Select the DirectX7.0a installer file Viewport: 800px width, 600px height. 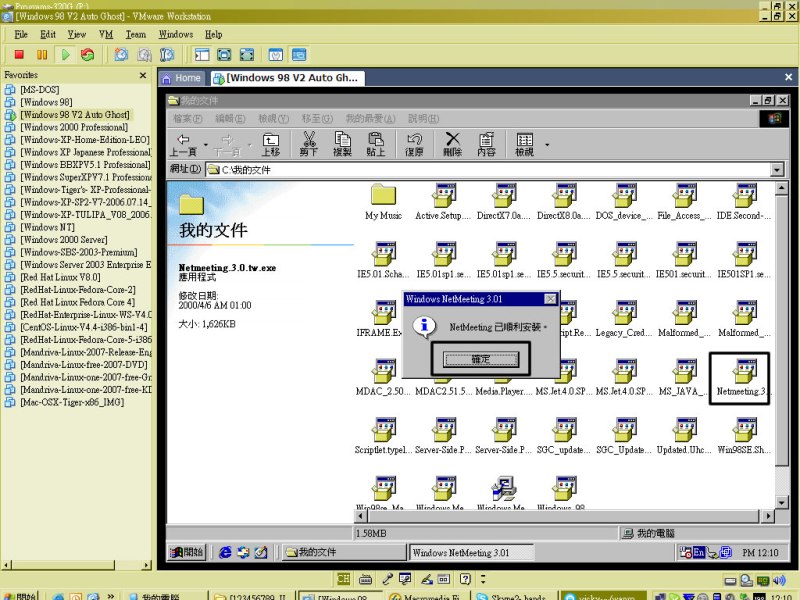(504, 202)
